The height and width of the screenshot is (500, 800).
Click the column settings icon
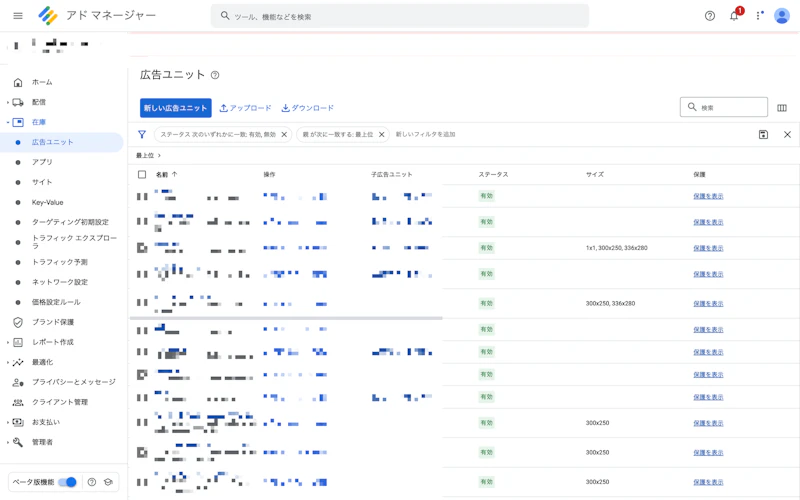(x=782, y=108)
